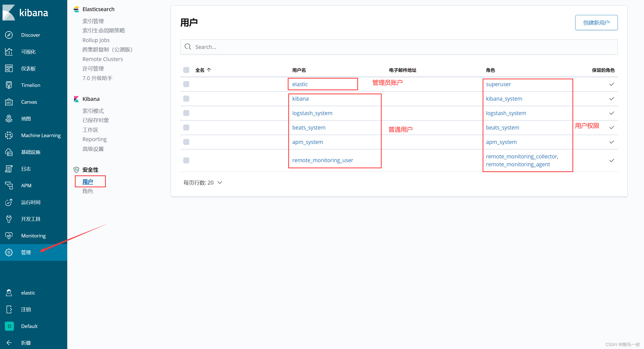Check the remote_monitoring_user row checkbox
This screenshot has height=349, width=644.
click(186, 160)
